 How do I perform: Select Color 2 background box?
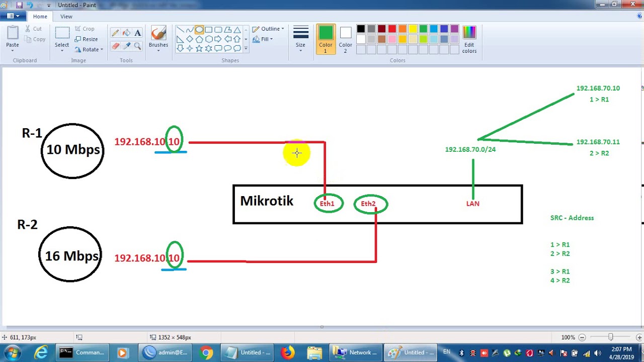click(345, 39)
